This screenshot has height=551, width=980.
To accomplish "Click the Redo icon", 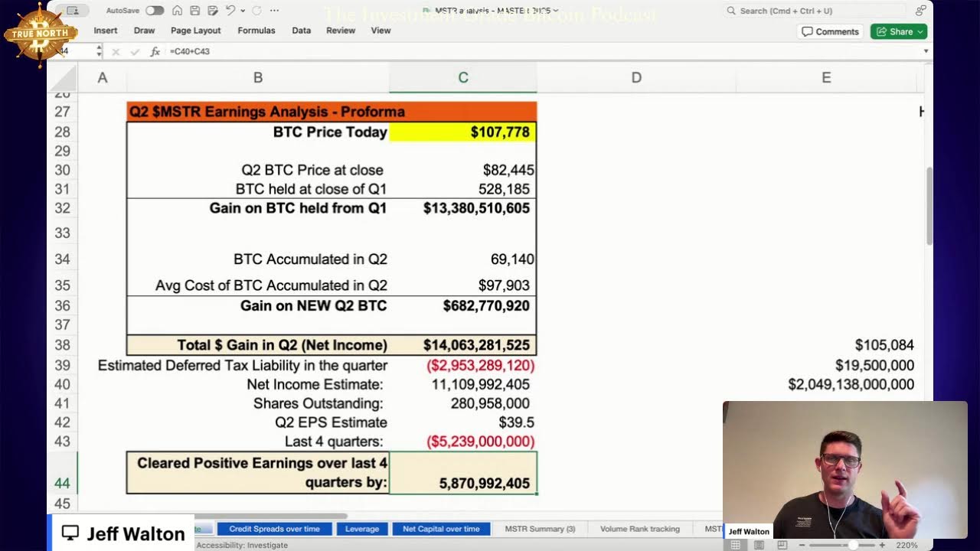I will (x=256, y=11).
